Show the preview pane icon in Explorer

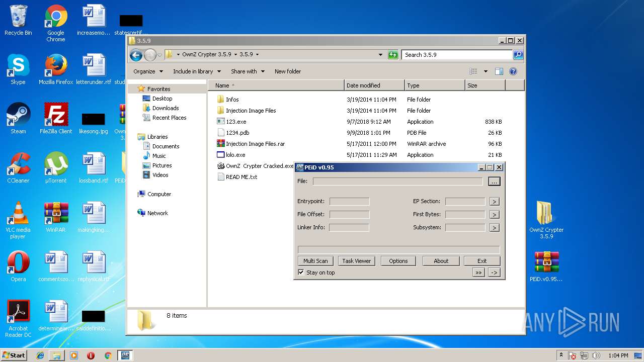(499, 71)
